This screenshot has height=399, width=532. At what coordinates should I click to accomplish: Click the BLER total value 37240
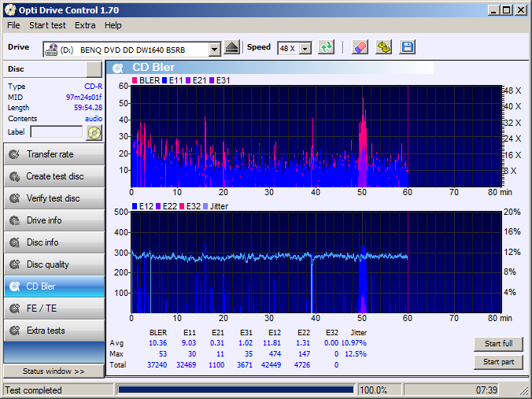click(x=157, y=364)
